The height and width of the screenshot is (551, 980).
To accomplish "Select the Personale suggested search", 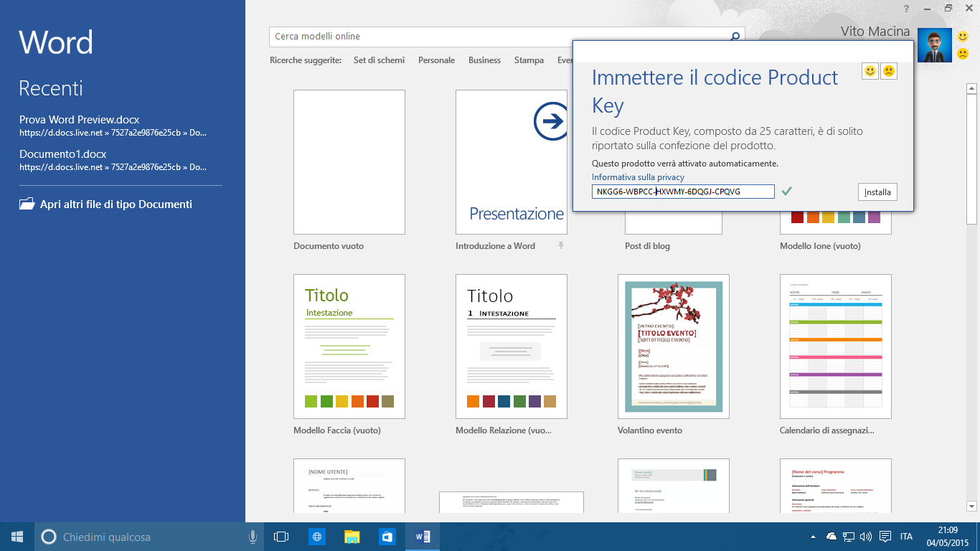I will tap(436, 60).
